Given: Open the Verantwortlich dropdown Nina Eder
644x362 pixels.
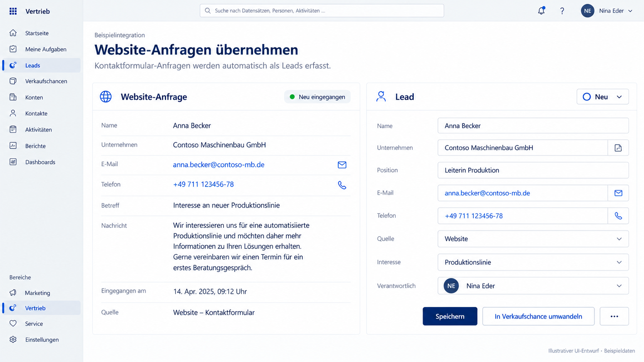Looking at the screenshot, I should coord(533,286).
